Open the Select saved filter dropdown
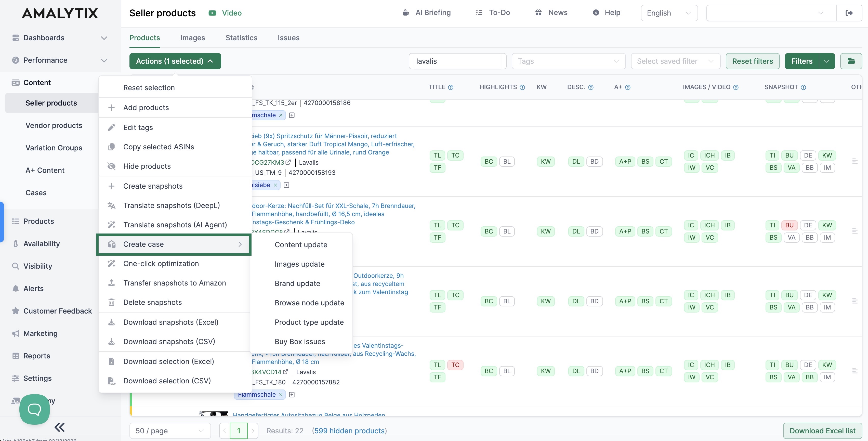 [x=675, y=61]
